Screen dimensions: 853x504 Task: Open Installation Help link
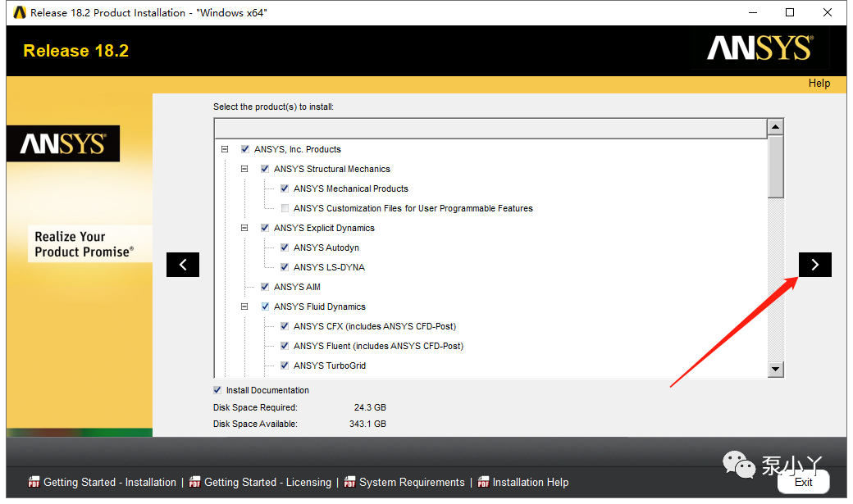point(531,482)
